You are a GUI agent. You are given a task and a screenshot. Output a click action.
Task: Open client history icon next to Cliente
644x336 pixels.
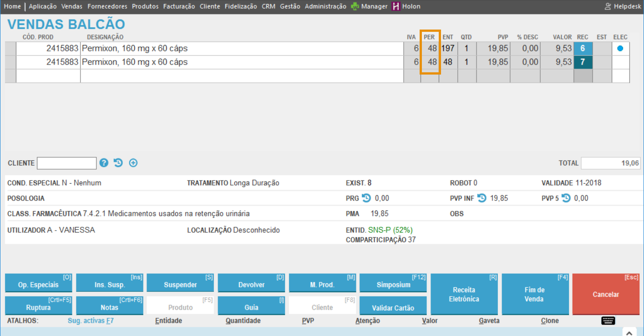[118, 163]
